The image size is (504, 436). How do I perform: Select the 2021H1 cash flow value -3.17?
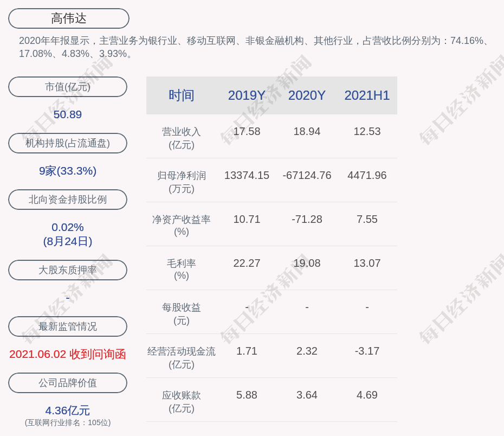coord(367,351)
